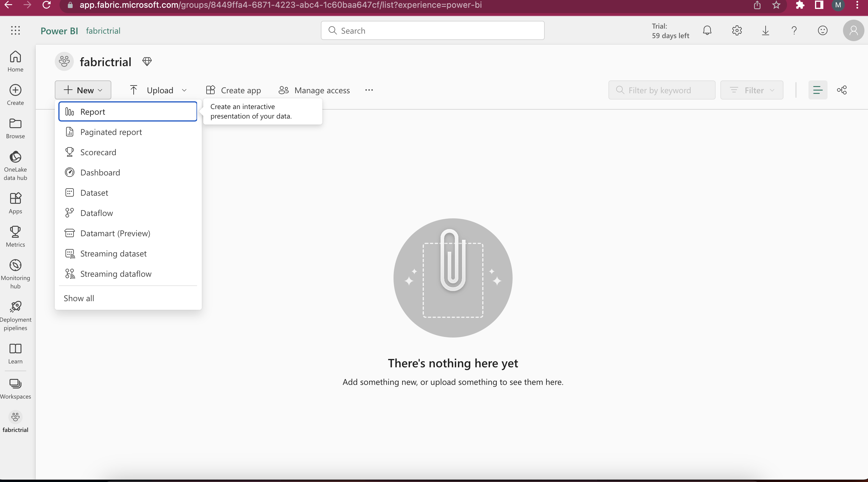This screenshot has height=482, width=868.
Task: Open feedback smiley icon
Action: tap(823, 31)
